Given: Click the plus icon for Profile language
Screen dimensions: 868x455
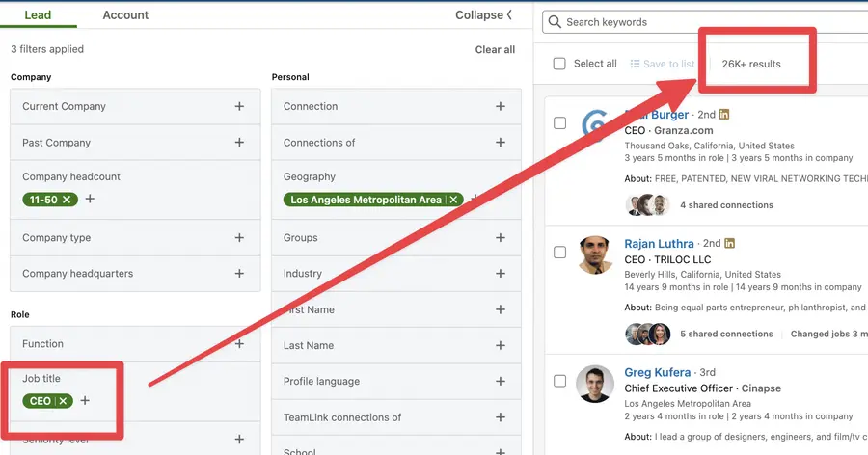Looking at the screenshot, I should pyautogui.click(x=501, y=382).
